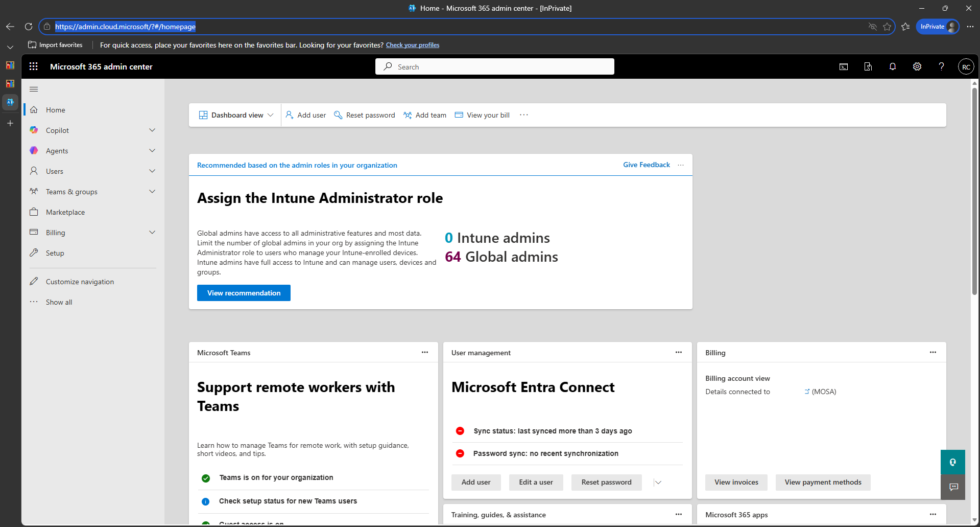This screenshot has width=980, height=527.
Task: Expand the Teams & groups section
Action: click(152, 192)
